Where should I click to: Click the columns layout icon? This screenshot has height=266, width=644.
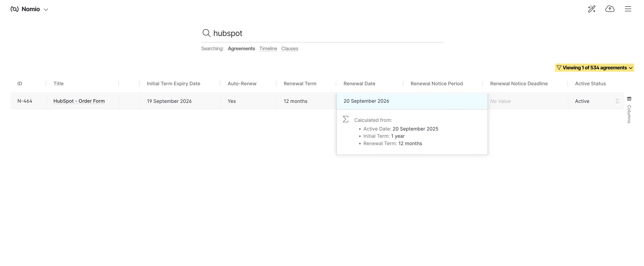(x=629, y=99)
